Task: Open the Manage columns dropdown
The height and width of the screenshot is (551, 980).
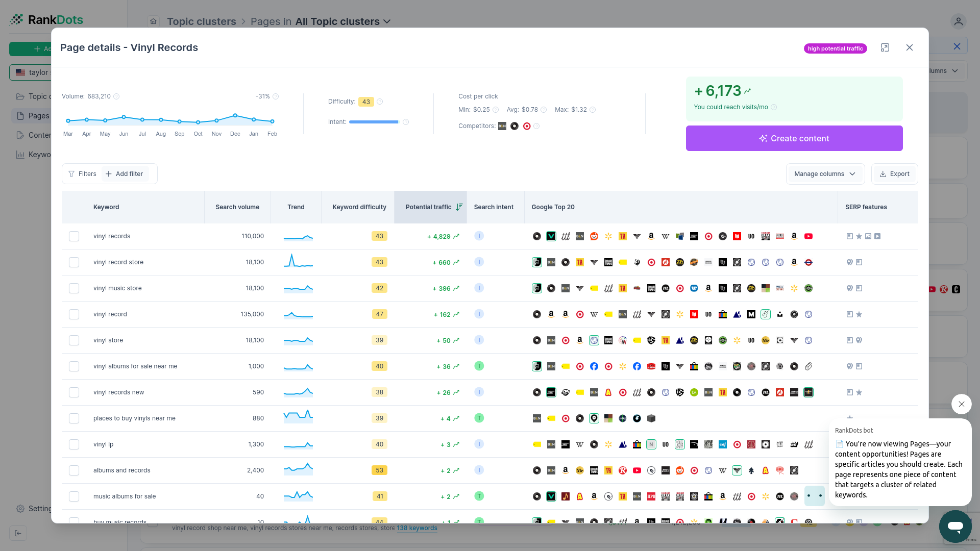Action: click(x=825, y=174)
